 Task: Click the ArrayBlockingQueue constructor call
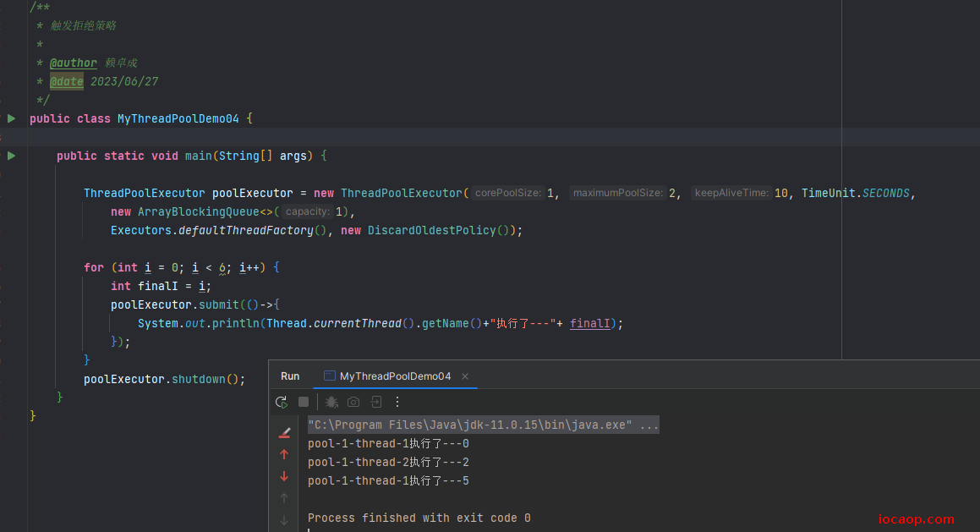[x=199, y=212]
